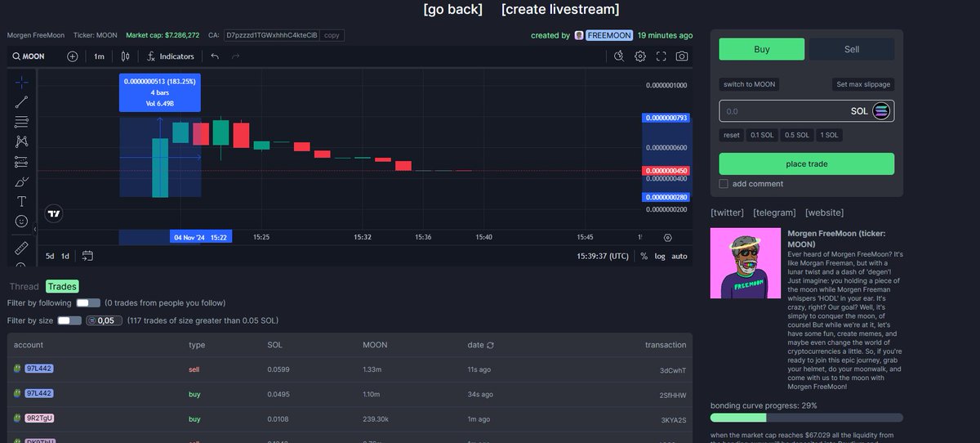
Task: Select the Text annotation tool
Action: [x=21, y=201]
